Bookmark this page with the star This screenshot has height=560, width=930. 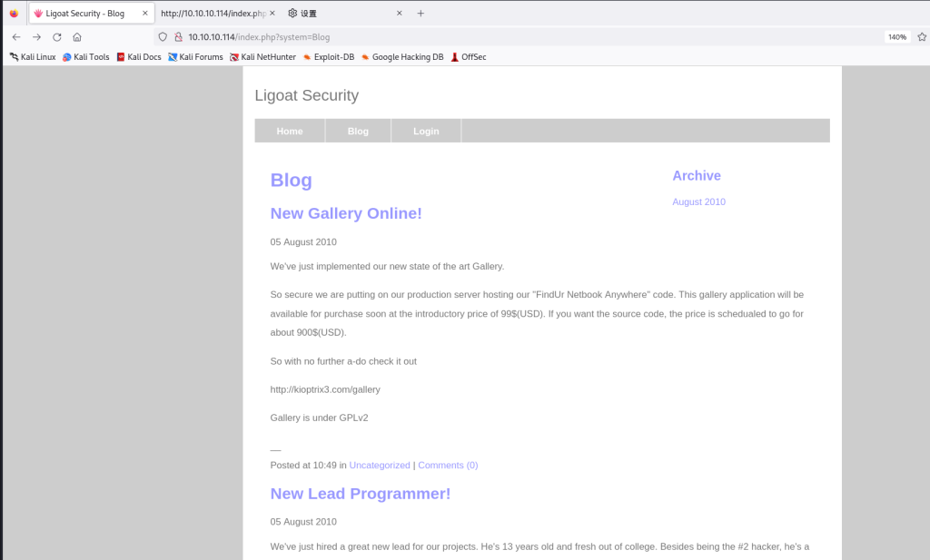coord(922,36)
